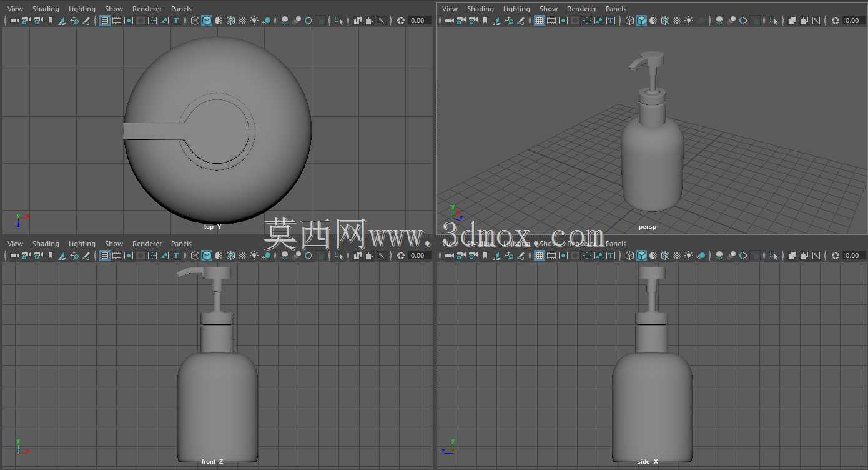Viewport: 868px width, 470px height.
Task: Open Grease Pencil tool in top view panel
Action: (x=86, y=21)
